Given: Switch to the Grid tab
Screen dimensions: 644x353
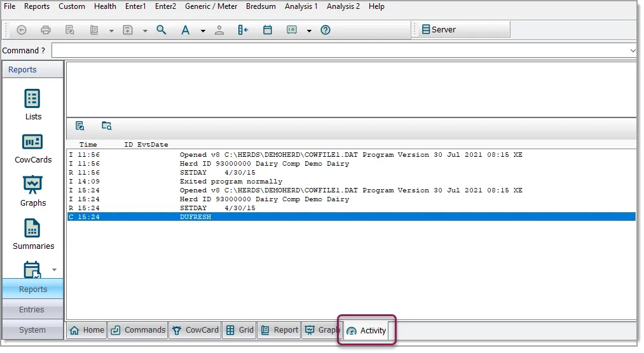Looking at the screenshot, I should coord(240,330).
